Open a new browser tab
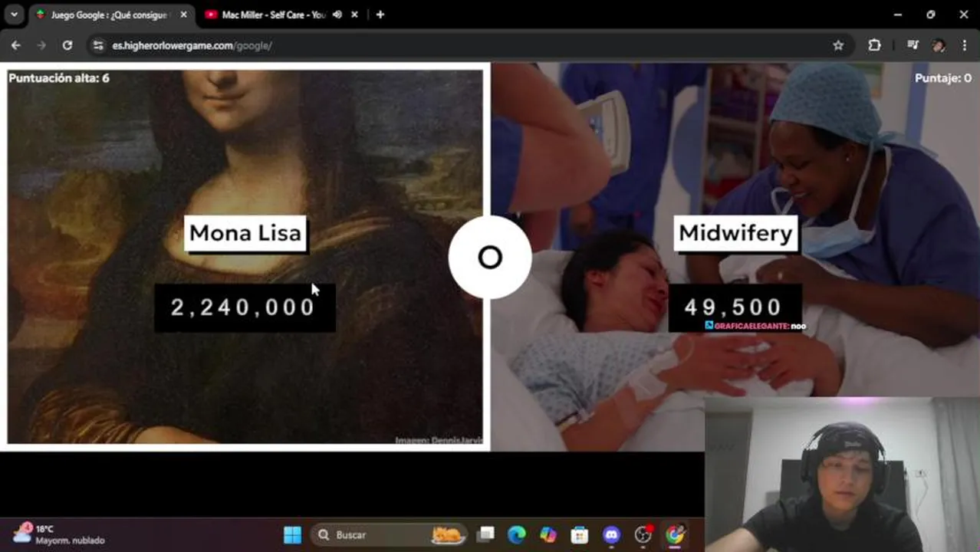This screenshot has height=552, width=980. pos(380,15)
